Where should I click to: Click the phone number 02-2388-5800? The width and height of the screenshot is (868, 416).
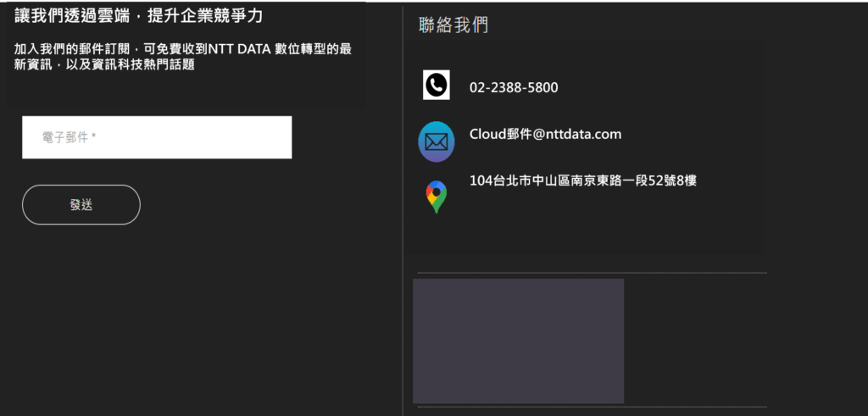pos(513,87)
